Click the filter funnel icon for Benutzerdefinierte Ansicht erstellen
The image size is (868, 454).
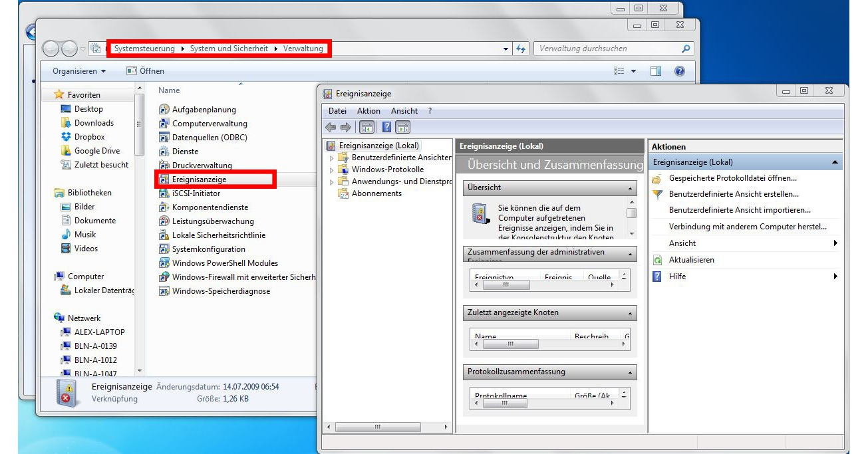click(x=657, y=194)
